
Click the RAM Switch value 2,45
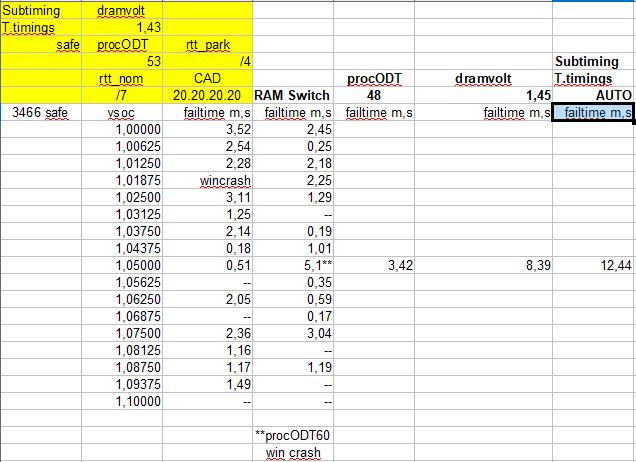tap(293, 129)
